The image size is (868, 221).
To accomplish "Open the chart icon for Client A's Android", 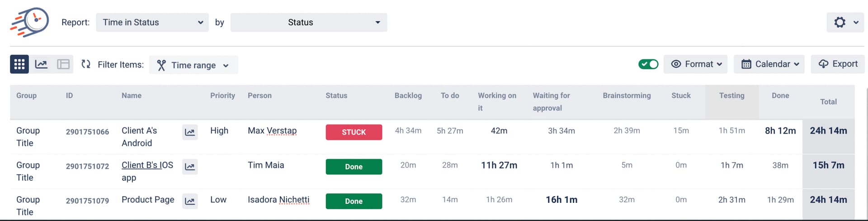I will [x=190, y=132].
